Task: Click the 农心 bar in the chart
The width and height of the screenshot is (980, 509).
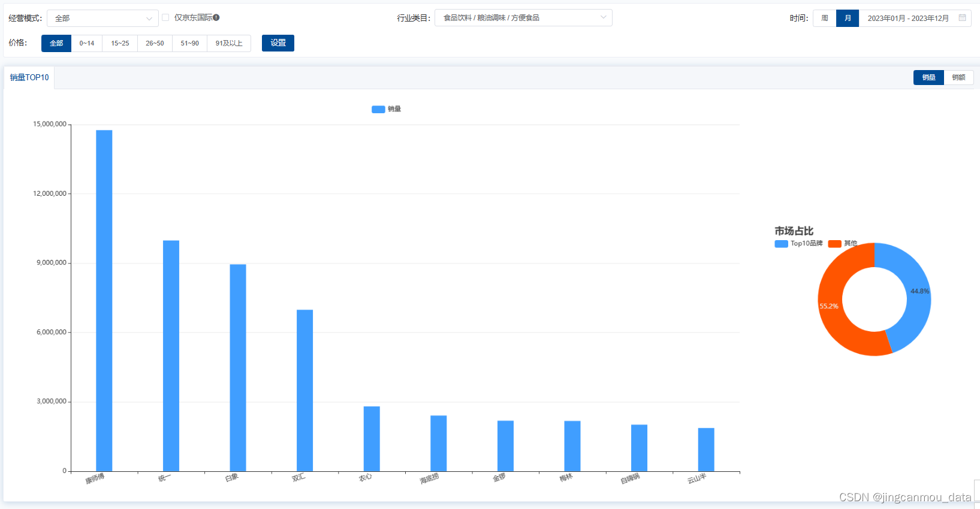Action: coord(372,439)
